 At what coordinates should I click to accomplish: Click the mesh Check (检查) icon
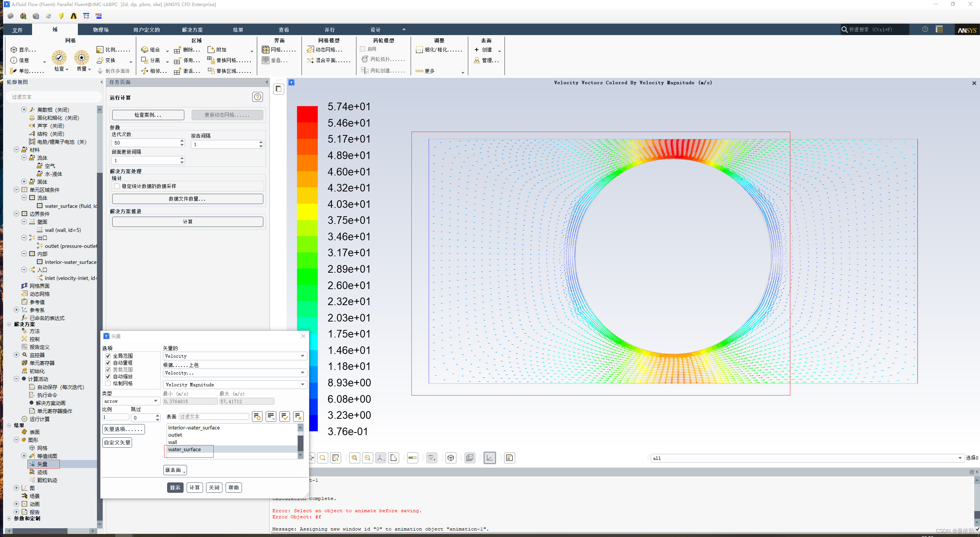pos(59,58)
